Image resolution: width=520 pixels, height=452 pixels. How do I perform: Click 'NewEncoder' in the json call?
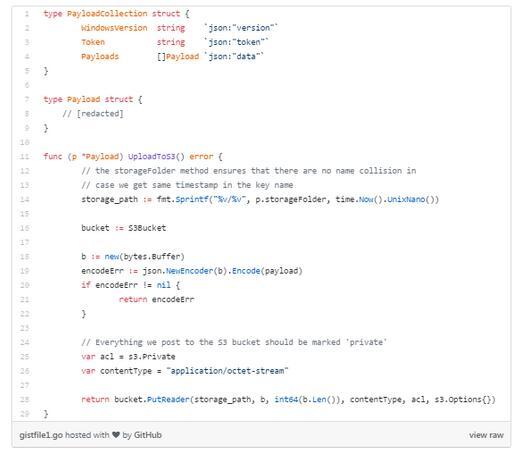pyautogui.click(x=189, y=271)
